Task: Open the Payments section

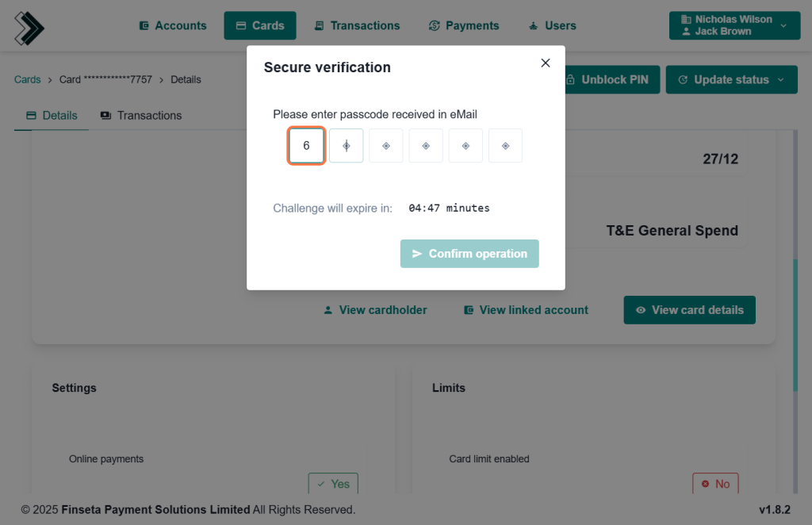Action: coord(464,25)
